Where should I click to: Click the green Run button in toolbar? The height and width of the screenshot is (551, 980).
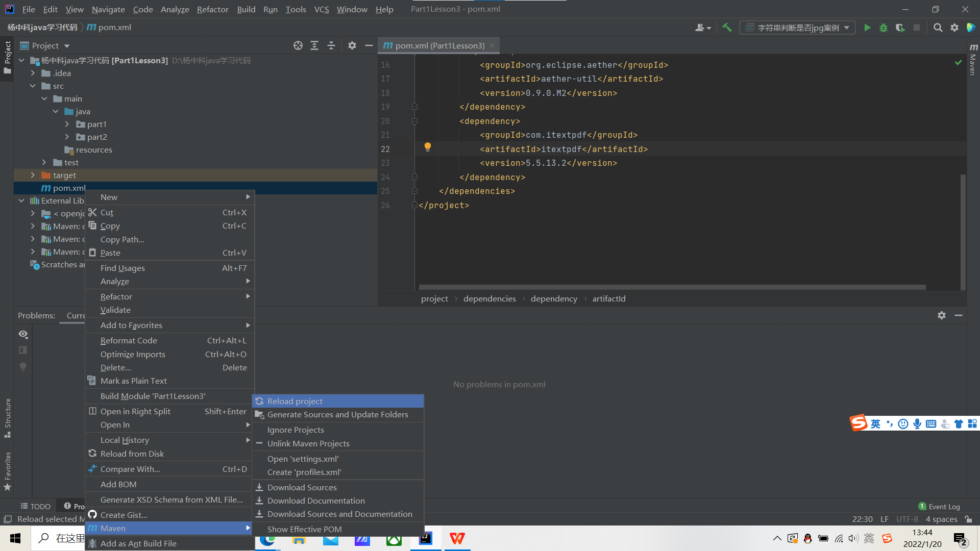pyautogui.click(x=867, y=28)
